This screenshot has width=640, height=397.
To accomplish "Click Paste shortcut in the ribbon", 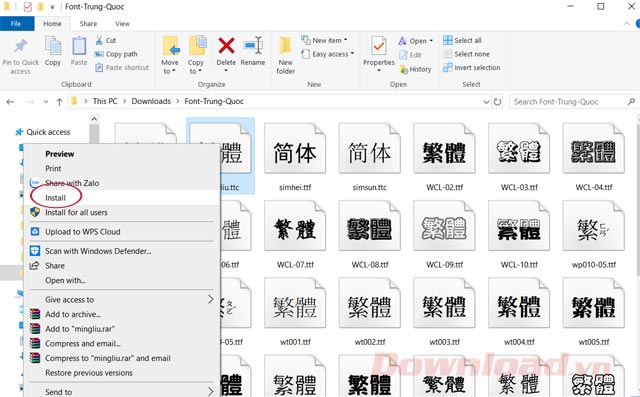I will (122, 68).
